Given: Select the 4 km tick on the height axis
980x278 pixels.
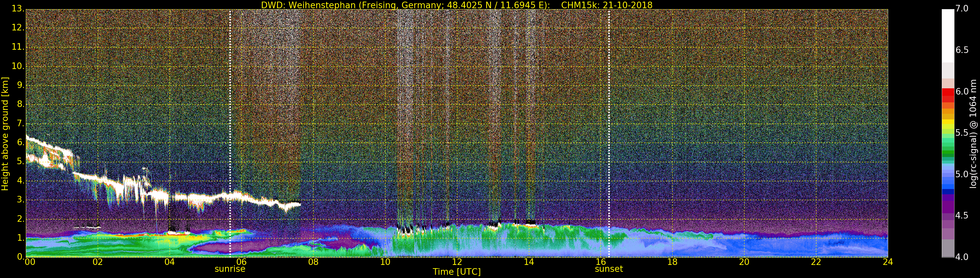Looking at the screenshot, I should click(x=21, y=181).
